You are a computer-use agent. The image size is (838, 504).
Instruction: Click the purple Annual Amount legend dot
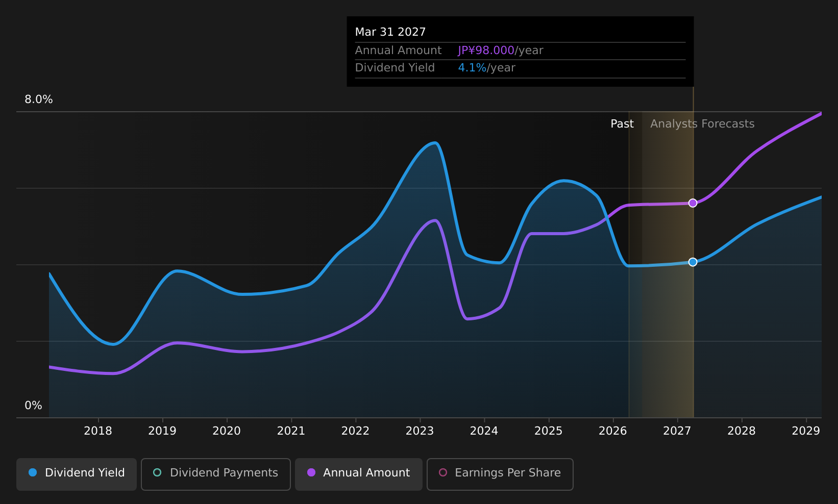(311, 472)
